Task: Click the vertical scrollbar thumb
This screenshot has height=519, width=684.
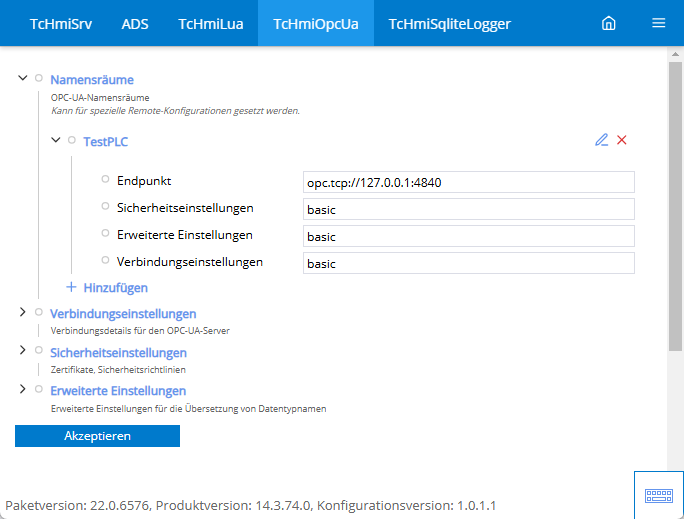Action: tap(675, 206)
